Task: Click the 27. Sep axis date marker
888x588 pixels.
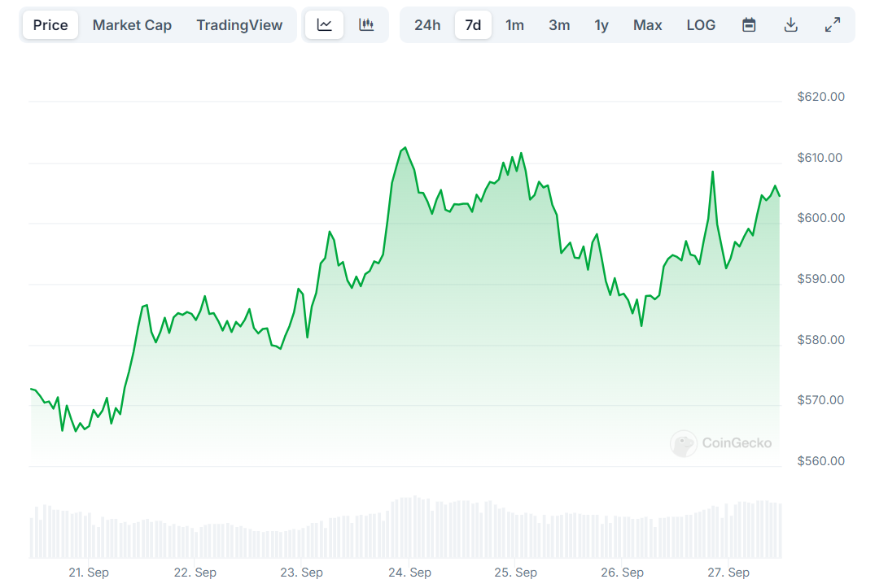Action: point(728,573)
